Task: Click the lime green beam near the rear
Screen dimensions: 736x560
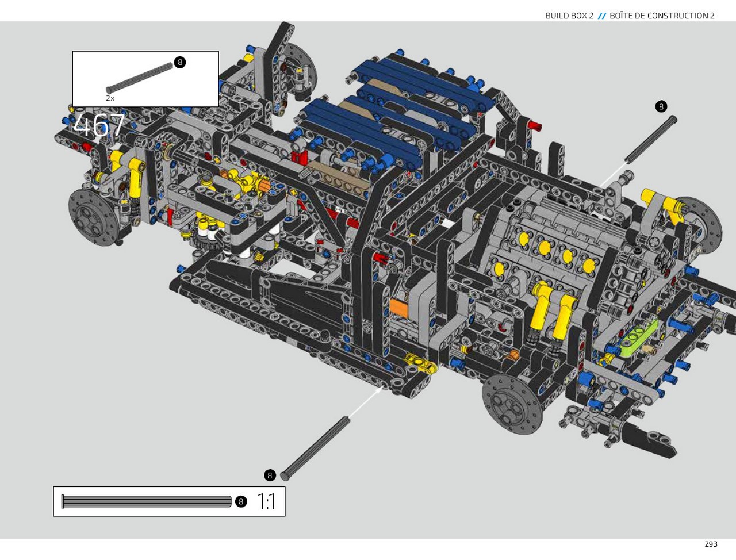Action: pos(638,337)
